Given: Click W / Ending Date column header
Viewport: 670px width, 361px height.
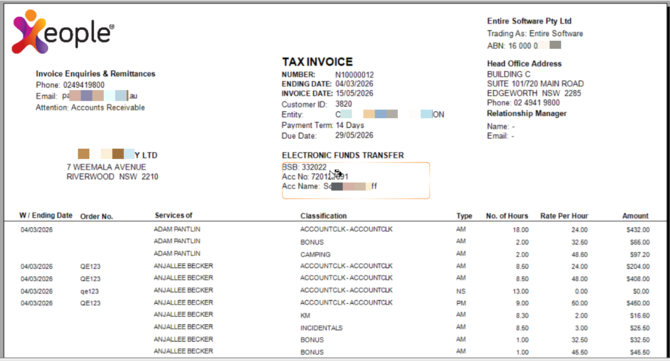Looking at the screenshot, I should 46,215.
